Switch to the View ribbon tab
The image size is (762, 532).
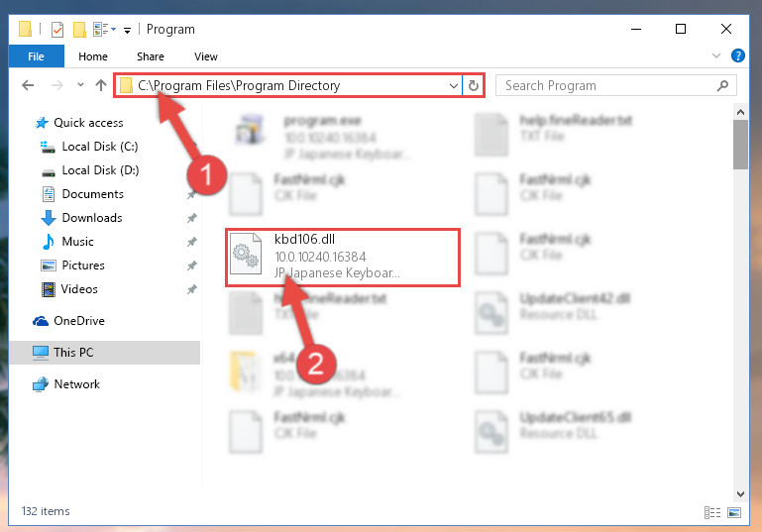pyautogui.click(x=206, y=56)
